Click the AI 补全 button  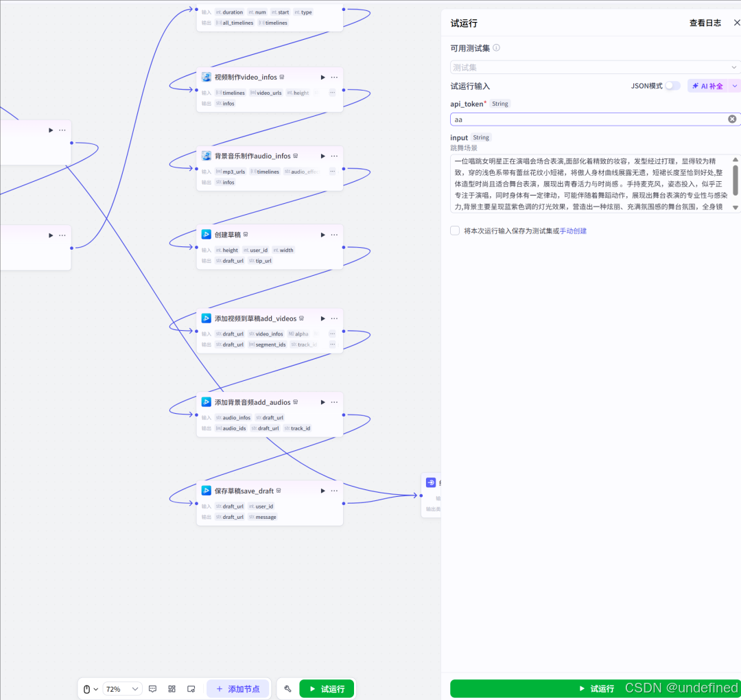(707, 86)
